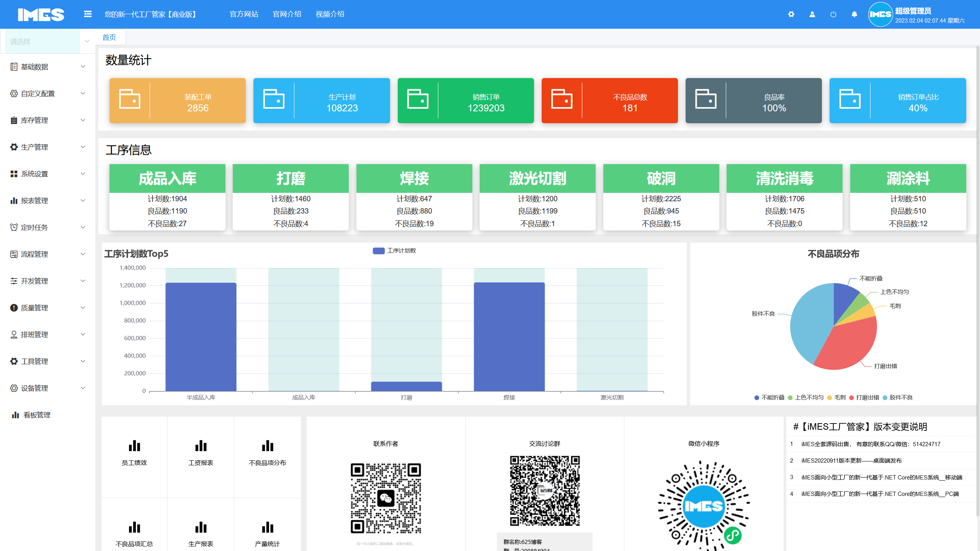Toggle 工序计划数 legend series

[x=394, y=251]
